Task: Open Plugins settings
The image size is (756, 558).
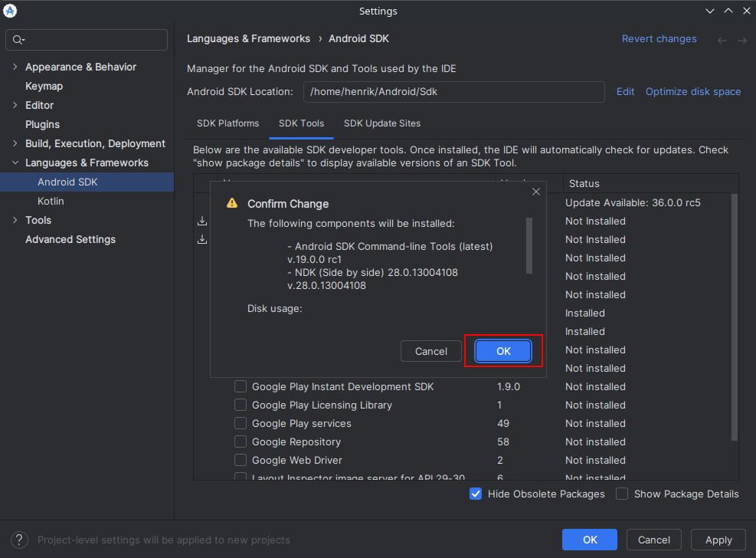Action: [42, 124]
